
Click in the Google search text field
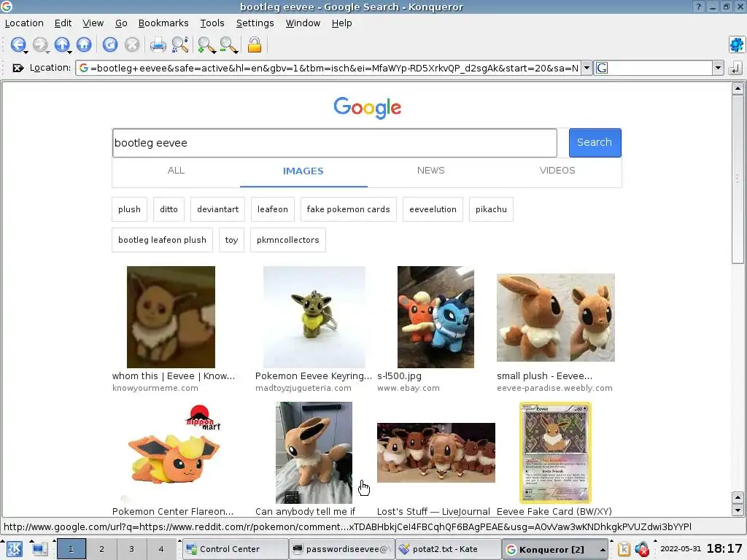[334, 143]
